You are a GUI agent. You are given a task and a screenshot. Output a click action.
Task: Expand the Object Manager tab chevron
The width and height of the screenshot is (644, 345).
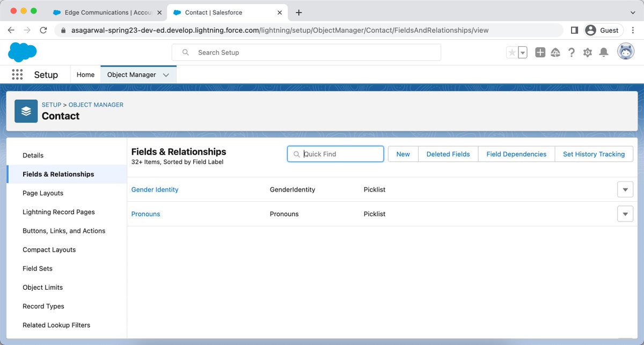pos(166,75)
